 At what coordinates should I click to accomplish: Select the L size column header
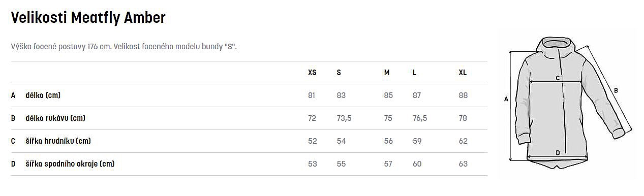pyautogui.click(x=415, y=73)
